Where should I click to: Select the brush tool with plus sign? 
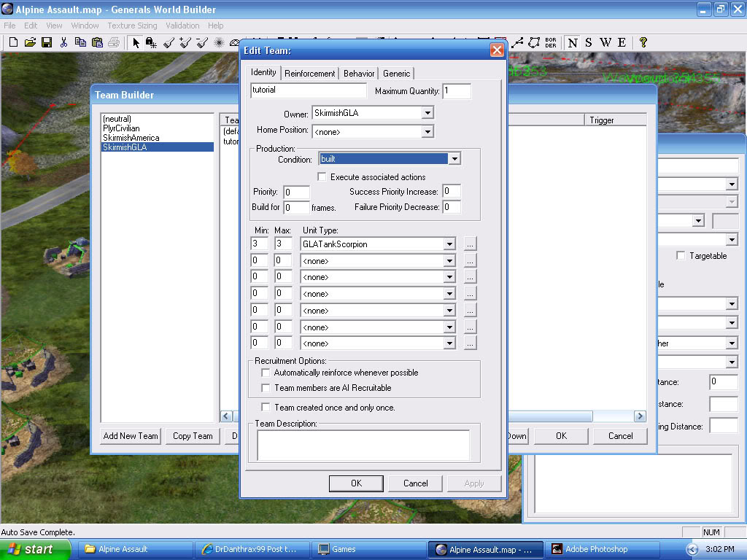click(185, 43)
